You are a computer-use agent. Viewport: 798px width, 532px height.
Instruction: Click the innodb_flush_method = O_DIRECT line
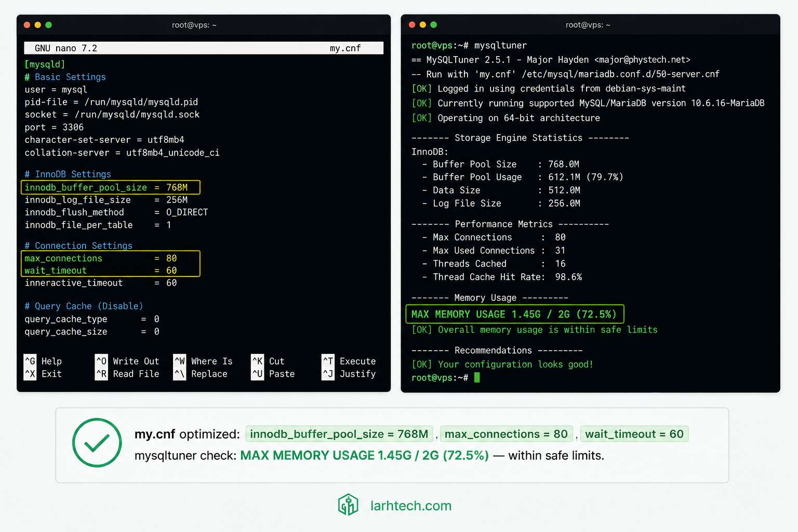(x=116, y=212)
